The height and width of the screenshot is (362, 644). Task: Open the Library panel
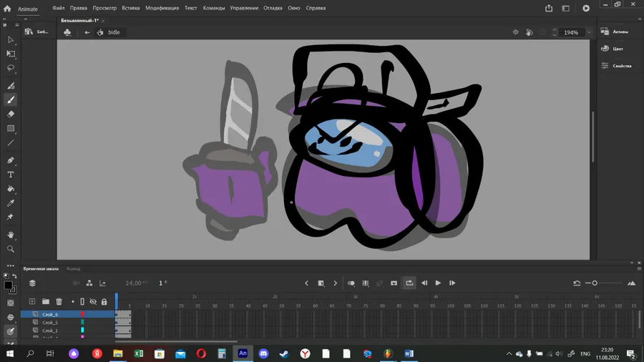tap(36, 31)
